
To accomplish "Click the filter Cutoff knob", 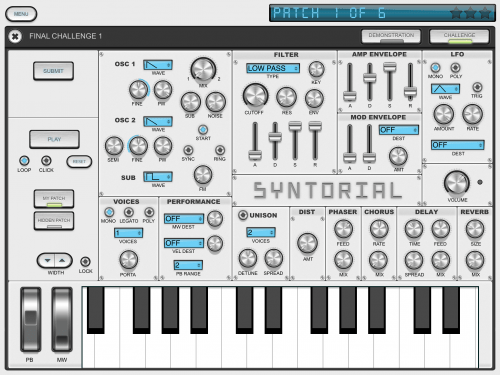I will coord(255,96).
